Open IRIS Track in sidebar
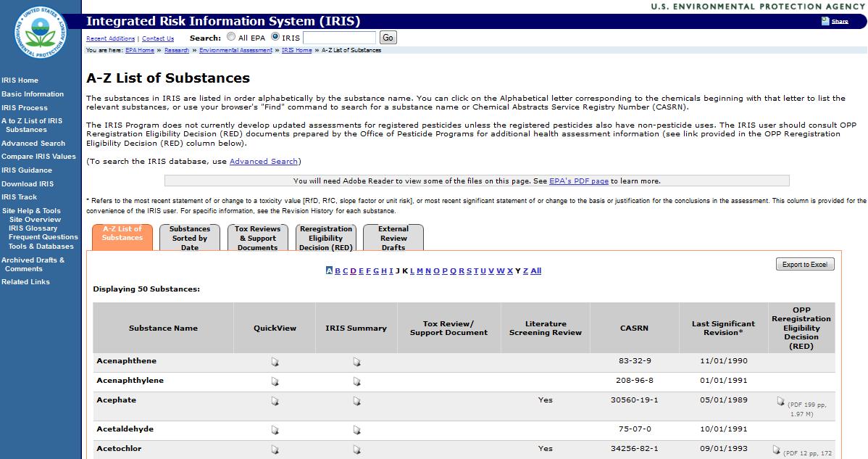Screen dimensions: 868x459 [20, 197]
